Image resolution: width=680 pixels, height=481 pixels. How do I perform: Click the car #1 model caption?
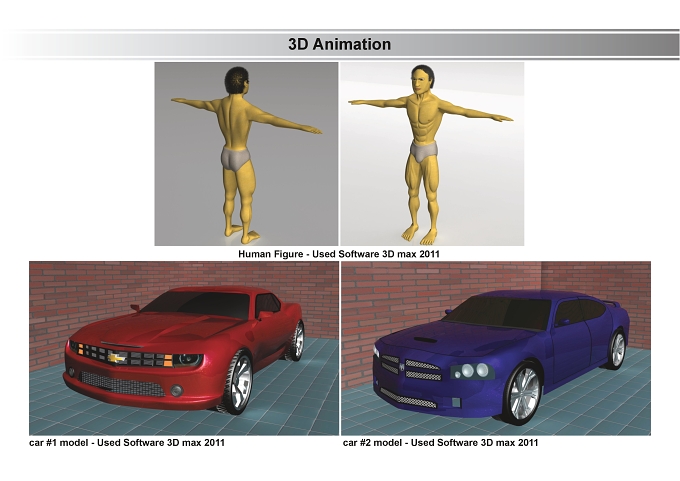[127, 443]
